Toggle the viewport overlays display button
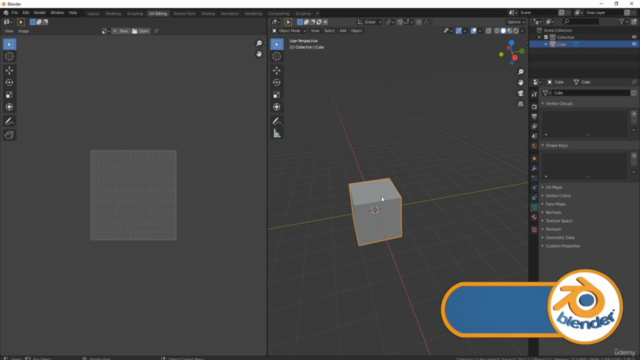Image resolution: width=640 pixels, height=360 pixels. point(473,31)
